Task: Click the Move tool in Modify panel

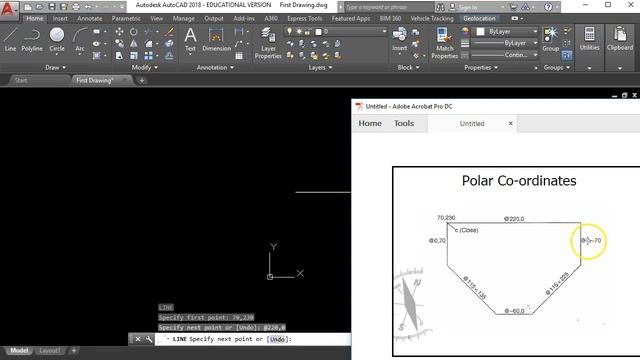Action: pyautogui.click(x=119, y=31)
